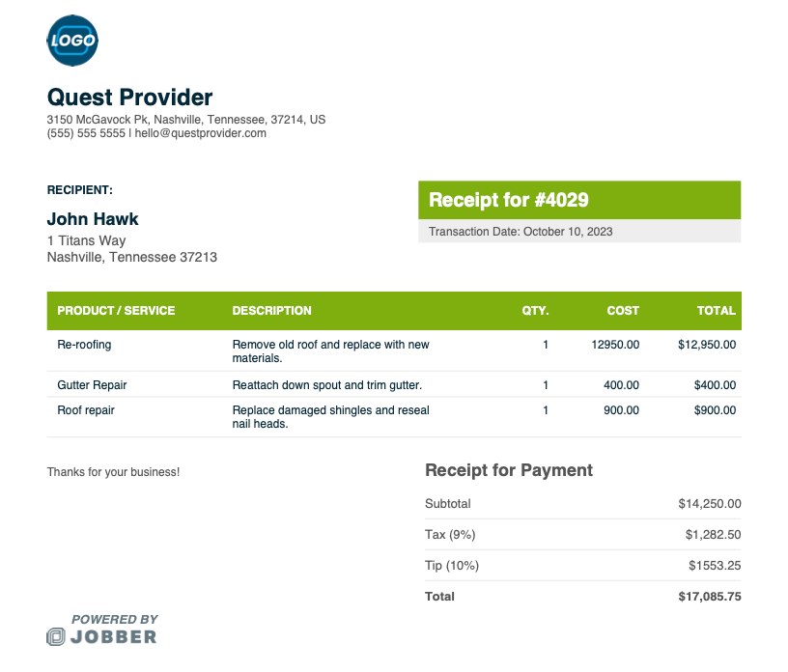The image size is (788, 672).
Task: Click the DESCRIPTION column header
Action: [x=271, y=311]
